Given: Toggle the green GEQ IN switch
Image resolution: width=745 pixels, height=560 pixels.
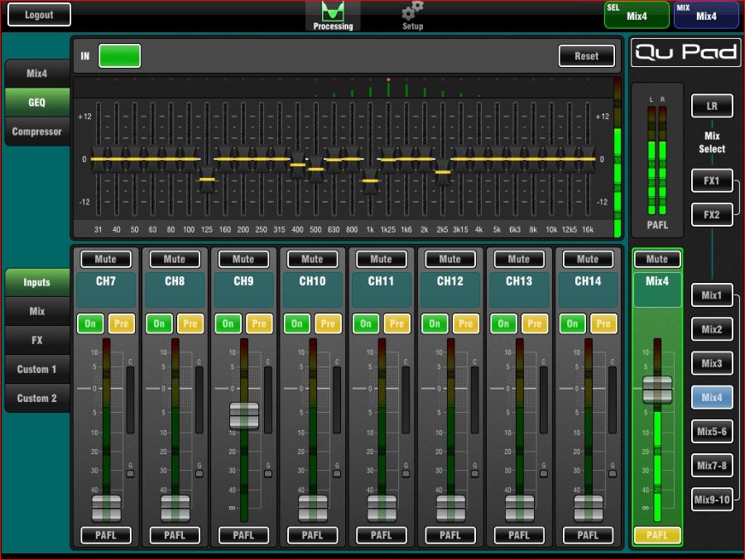Looking at the screenshot, I should pos(119,56).
